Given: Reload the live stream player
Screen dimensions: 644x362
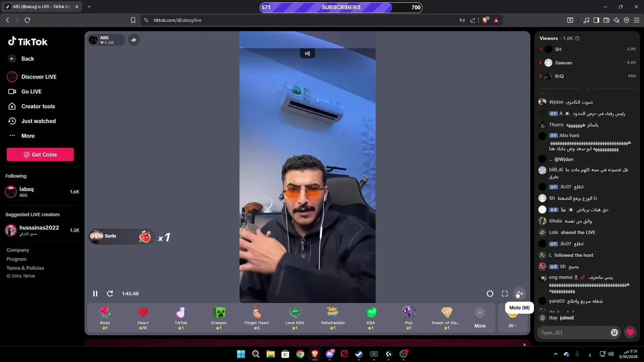Looking at the screenshot, I should [110, 294].
